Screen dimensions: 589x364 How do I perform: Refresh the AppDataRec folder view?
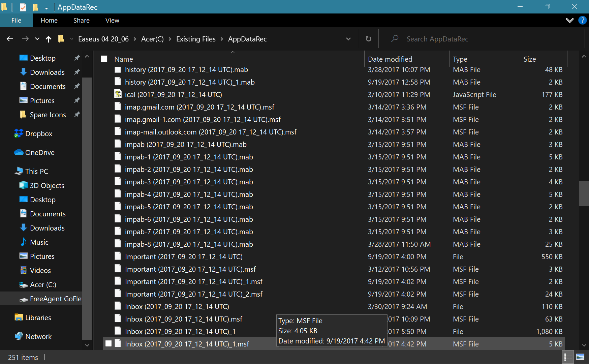[x=368, y=39]
